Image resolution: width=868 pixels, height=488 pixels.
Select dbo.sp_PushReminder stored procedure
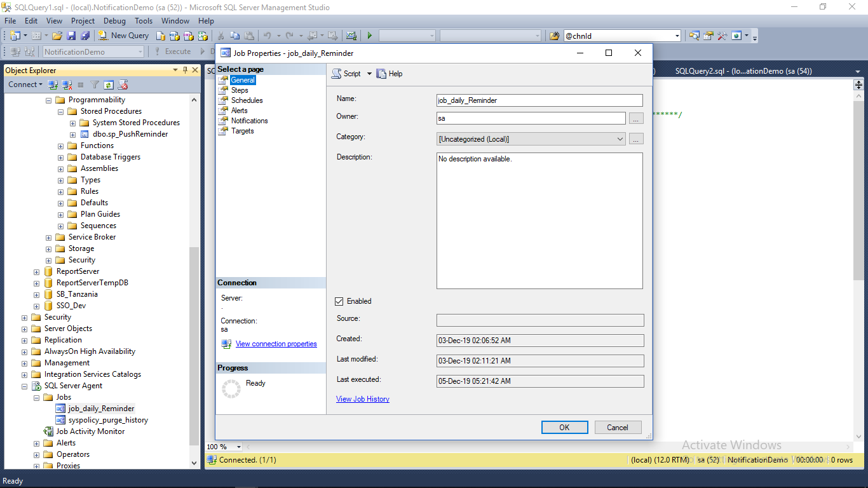tap(130, 134)
